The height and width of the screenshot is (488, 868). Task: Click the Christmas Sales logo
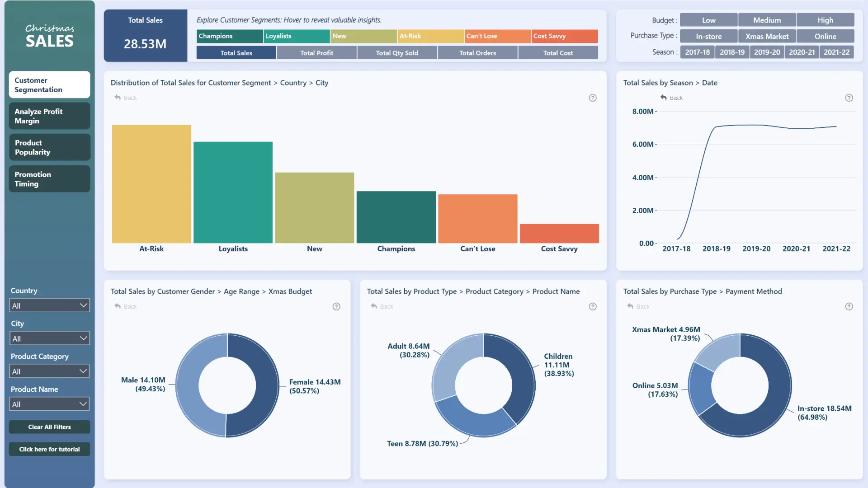coord(49,36)
